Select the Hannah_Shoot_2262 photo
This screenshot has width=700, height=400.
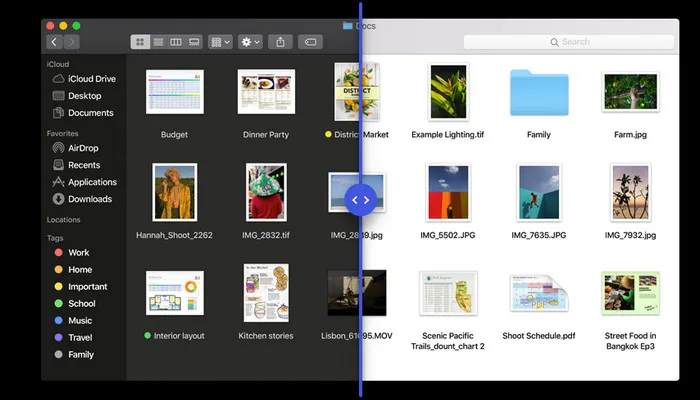pos(175,192)
